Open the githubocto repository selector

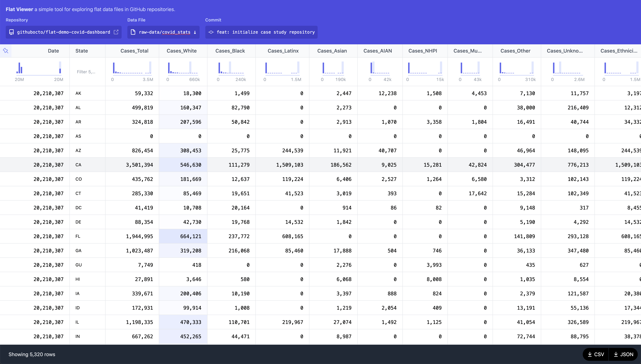pyautogui.click(x=63, y=32)
